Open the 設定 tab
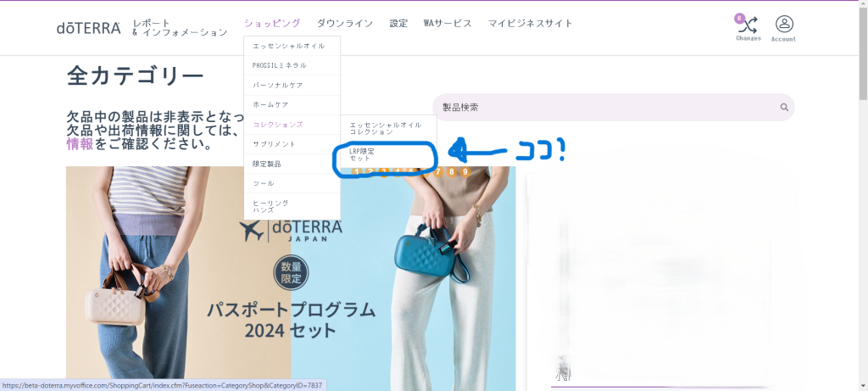868x391 pixels. (x=398, y=23)
